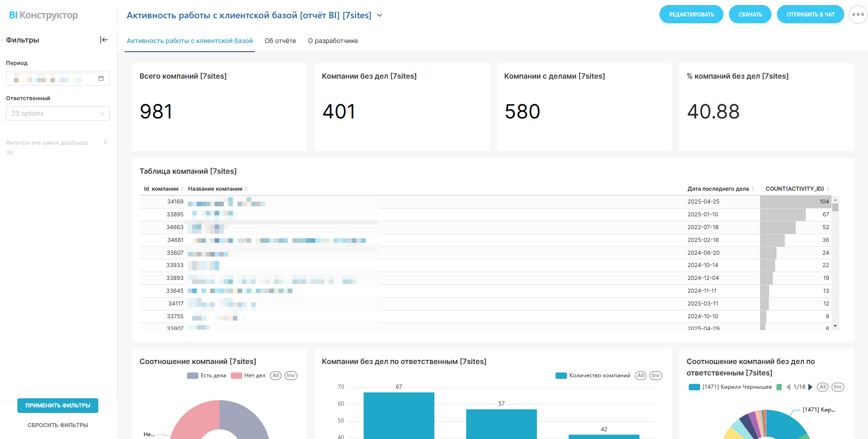Expand the report title dropdown chevron

click(380, 15)
